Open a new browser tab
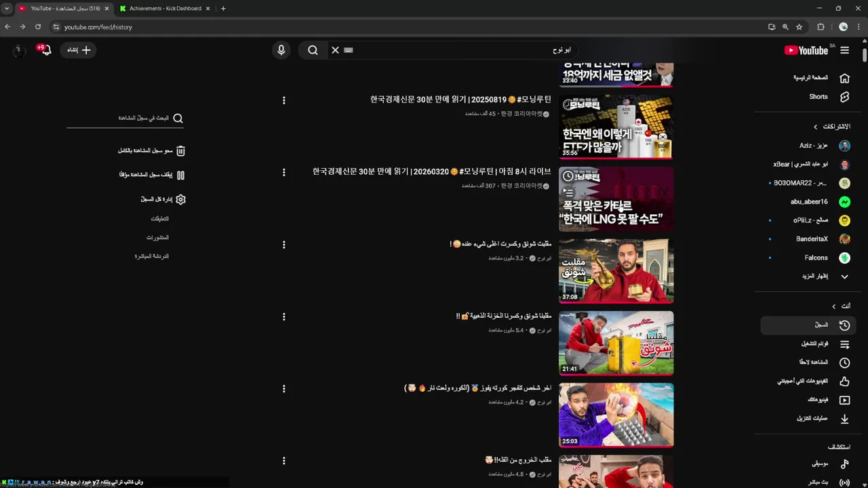 [223, 9]
